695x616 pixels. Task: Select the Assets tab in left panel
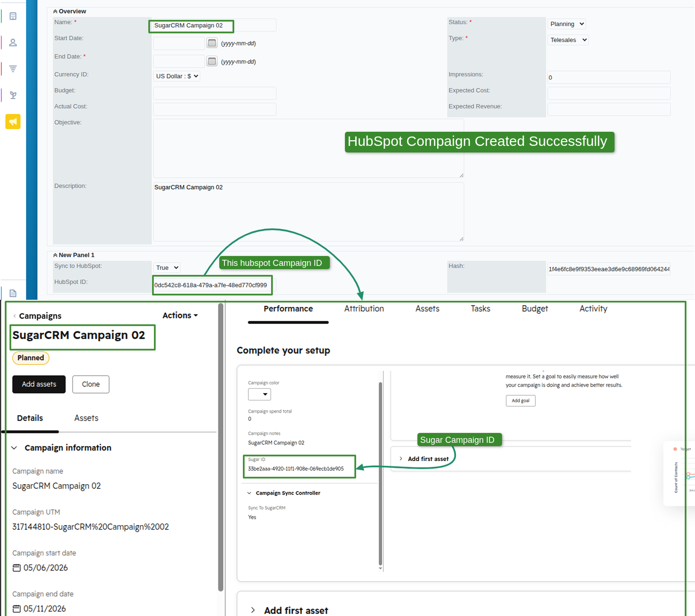click(86, 418)
